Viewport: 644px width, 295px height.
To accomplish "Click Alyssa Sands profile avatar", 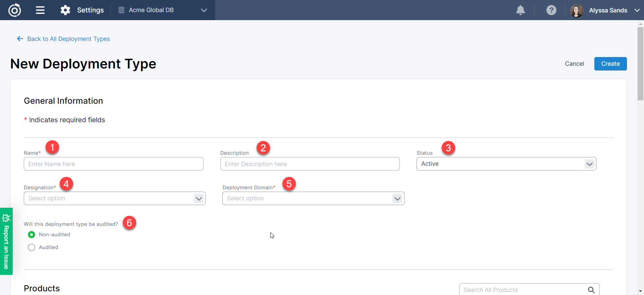I will pos(577,10).
